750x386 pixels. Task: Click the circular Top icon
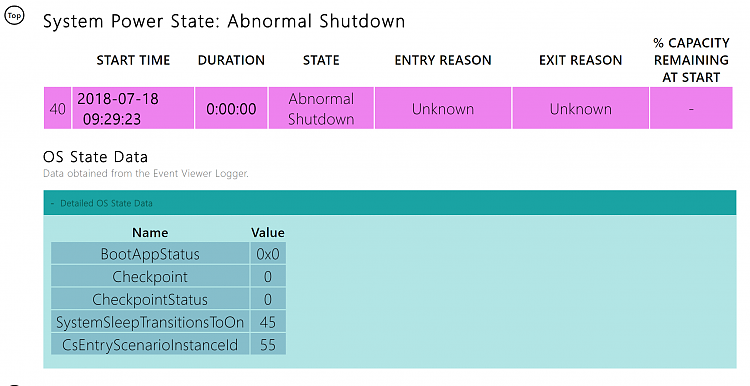click(x=14, y=16)
